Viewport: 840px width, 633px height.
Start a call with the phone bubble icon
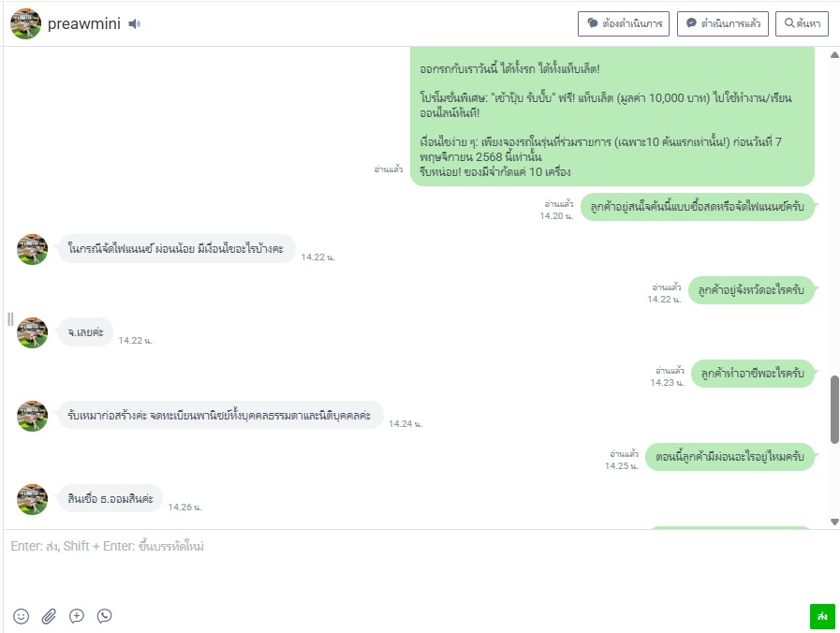105,616
